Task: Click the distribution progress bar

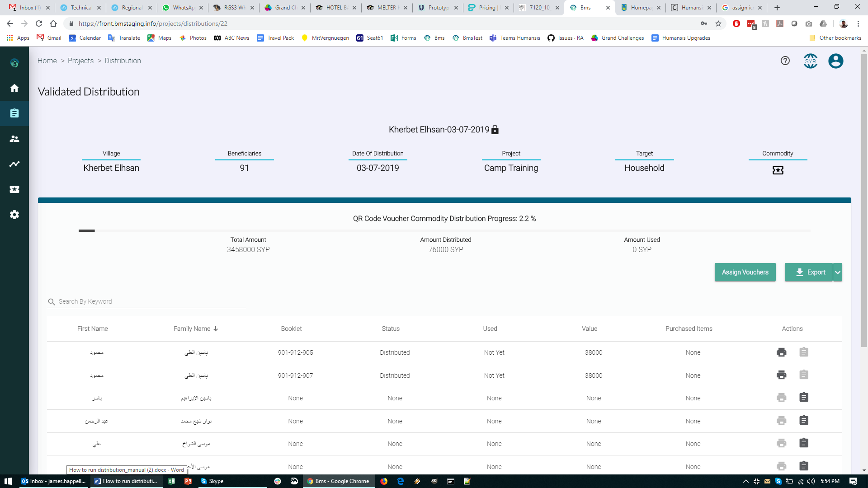Action: pos(444,230)
